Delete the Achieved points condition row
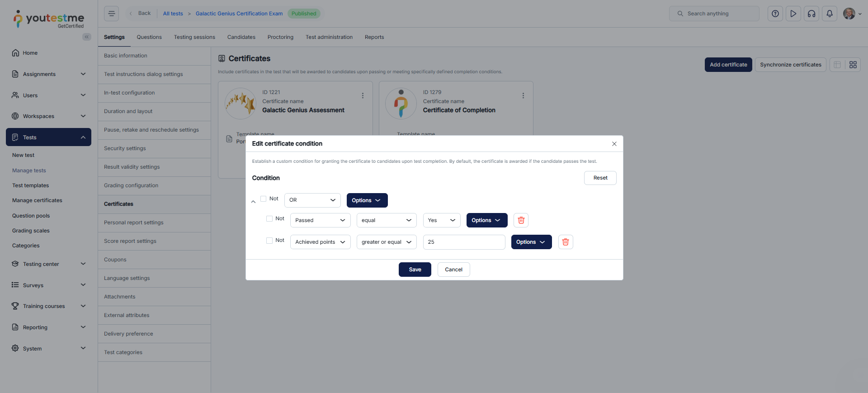 (x=565, y=242)
